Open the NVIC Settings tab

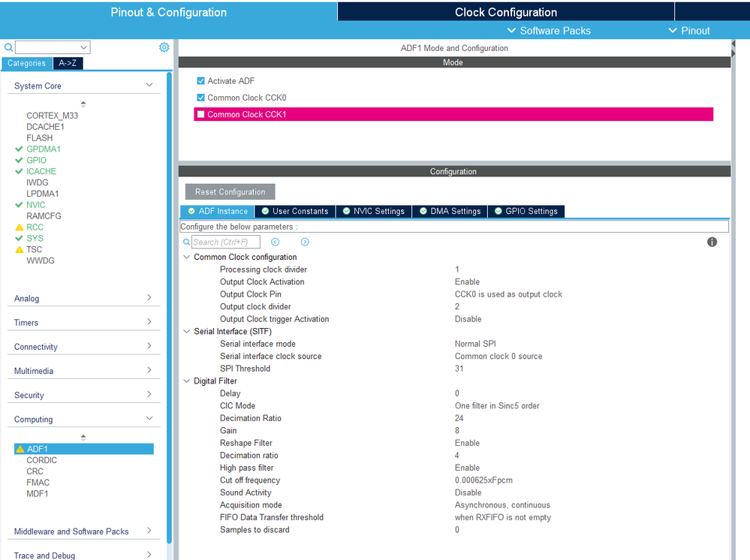374,212
